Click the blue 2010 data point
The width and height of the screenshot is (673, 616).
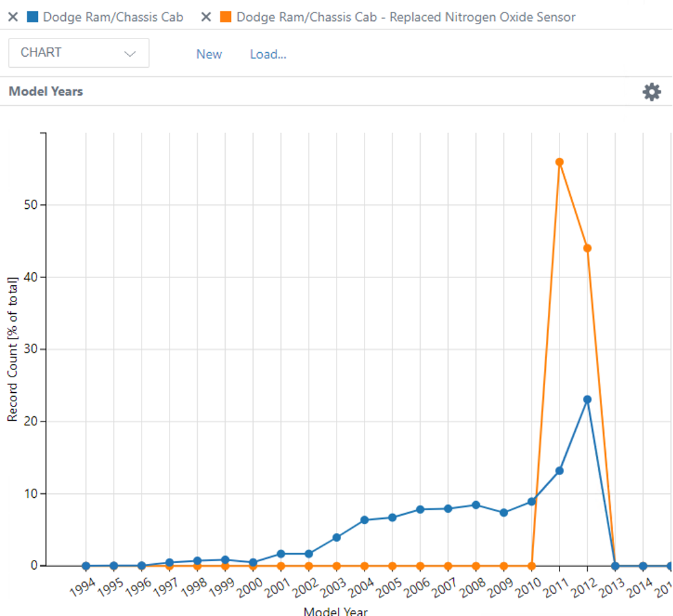pos(531,501)
